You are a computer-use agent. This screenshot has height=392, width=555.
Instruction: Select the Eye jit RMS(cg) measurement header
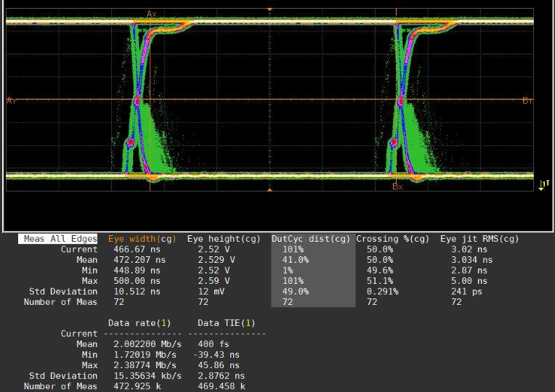tap(479, 239)
